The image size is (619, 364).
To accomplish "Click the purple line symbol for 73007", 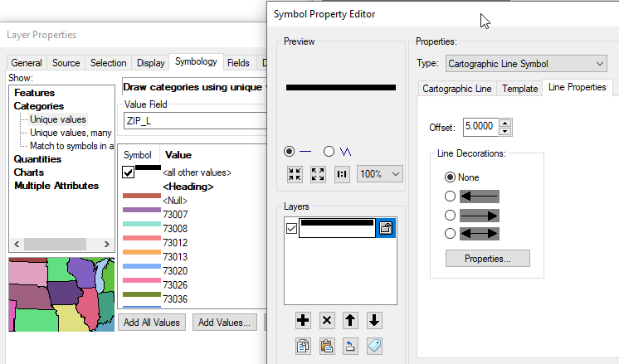I will [142, 210].
